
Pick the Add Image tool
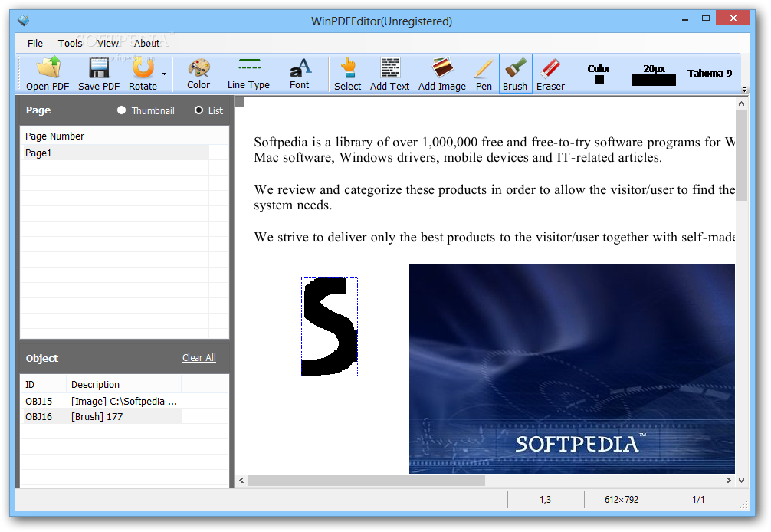442,74
